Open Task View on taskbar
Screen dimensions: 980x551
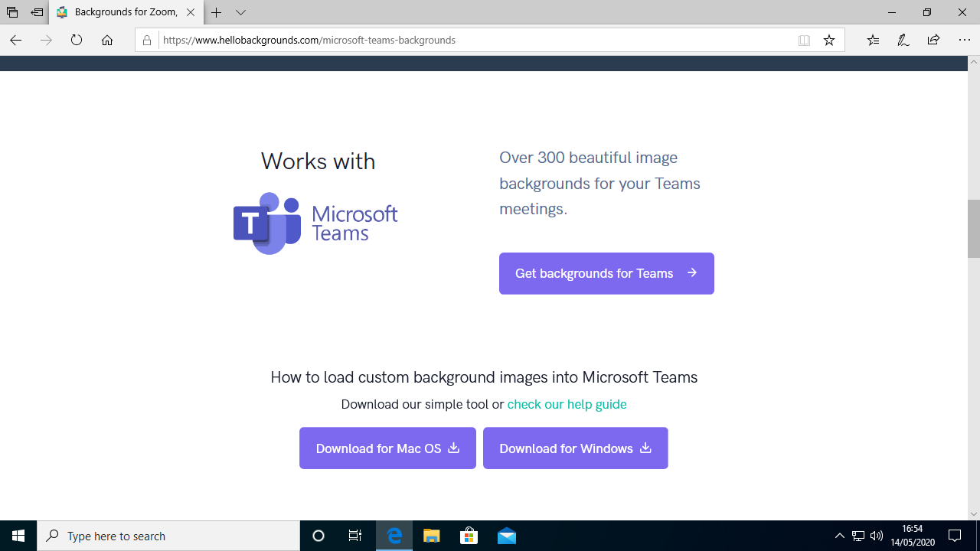tap(355, 536)
